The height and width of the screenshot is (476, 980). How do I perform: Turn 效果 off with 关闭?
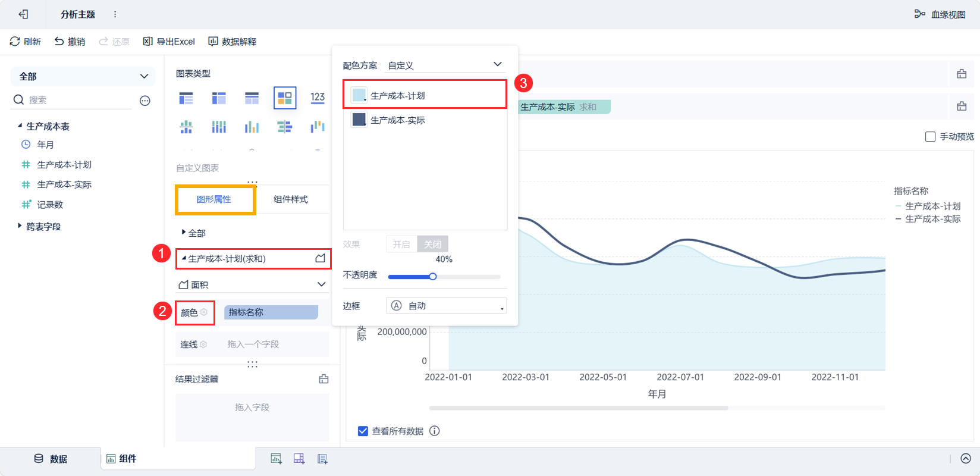point(433,244)
